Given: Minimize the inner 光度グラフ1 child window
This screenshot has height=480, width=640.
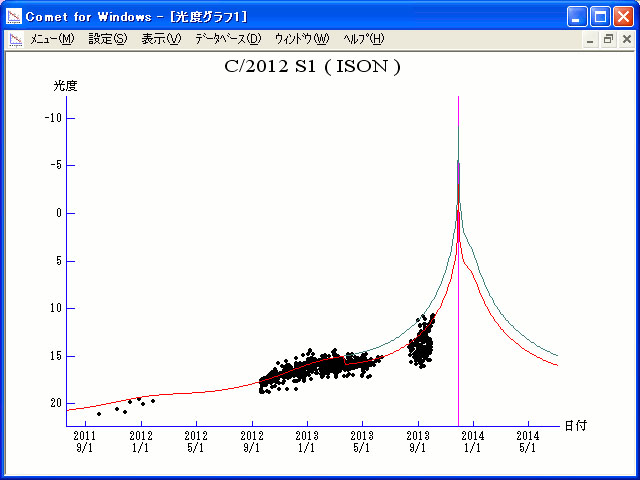Looking at the screenshot, I should click(x=590, y=40).
